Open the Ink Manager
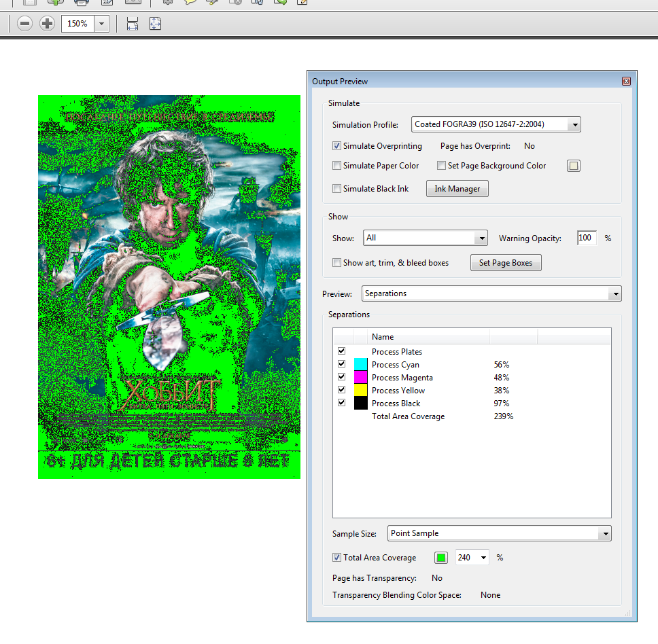658x644 pixels. pos(457,189)
